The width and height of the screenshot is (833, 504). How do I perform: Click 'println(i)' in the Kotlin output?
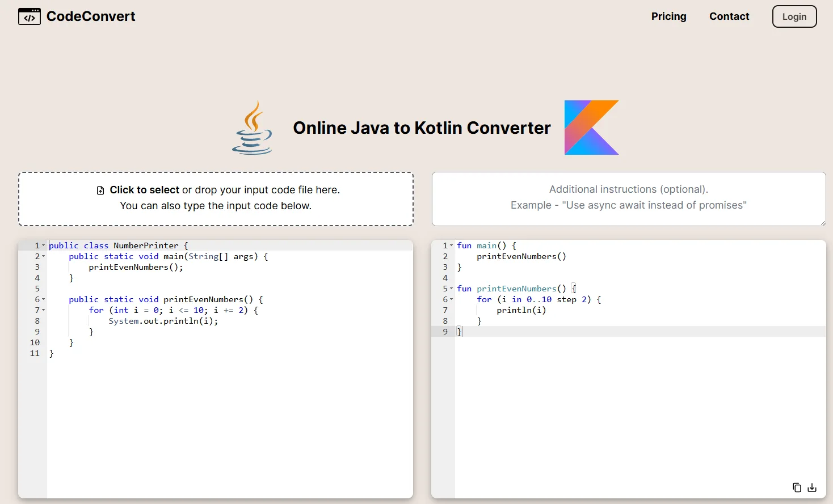click(x=521, y=310)
